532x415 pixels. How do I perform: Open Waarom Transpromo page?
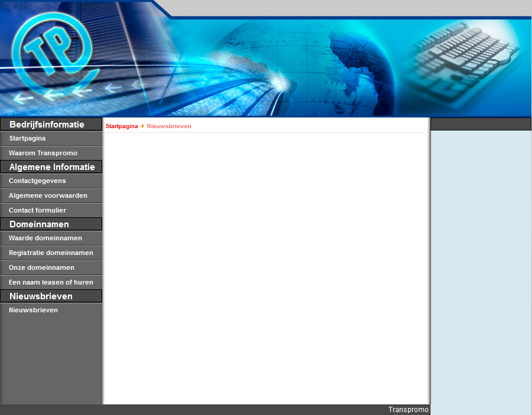(51, 153)
